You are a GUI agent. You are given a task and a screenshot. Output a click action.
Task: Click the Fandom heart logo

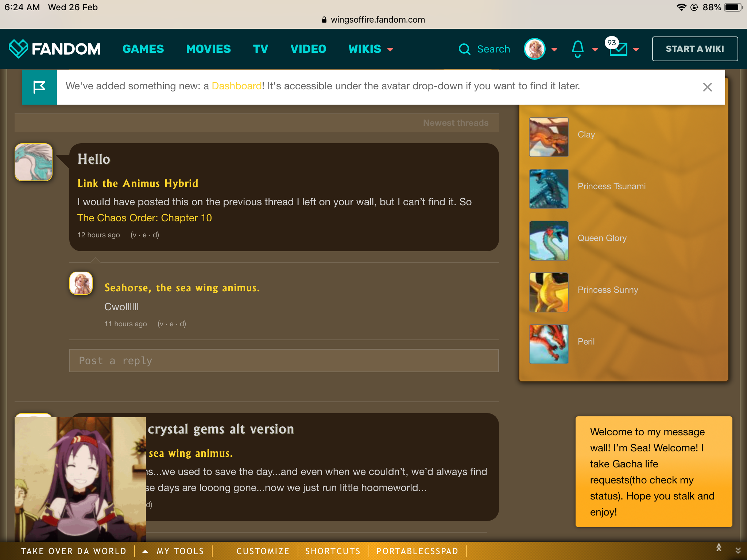pos(18,49)
